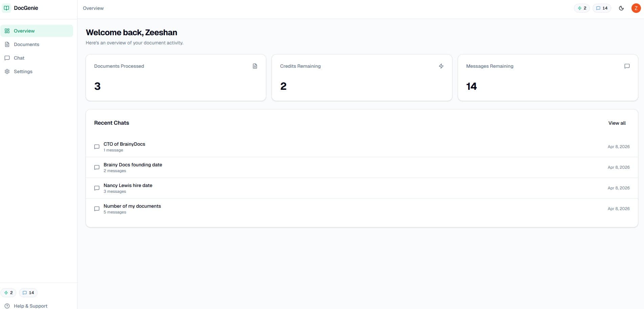Click chat icon beside Number of my documents

[x=97, y=209]
